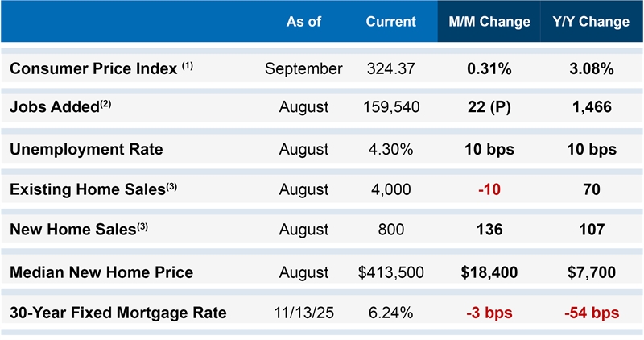Select the Unemployment Rate row label
Image resolution: width=644 pixels, height=340 pixels.
point(86,149)
